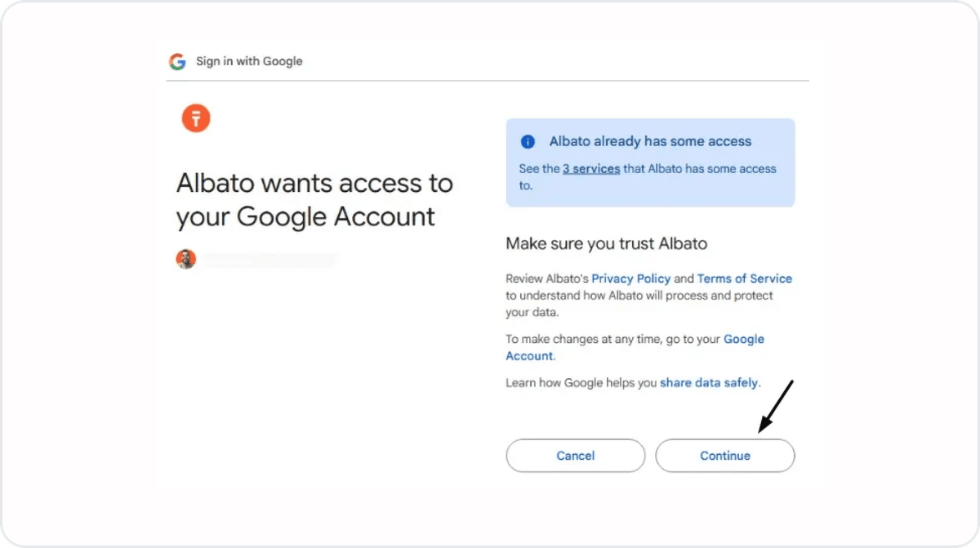Go to the Google Account link

635,347
